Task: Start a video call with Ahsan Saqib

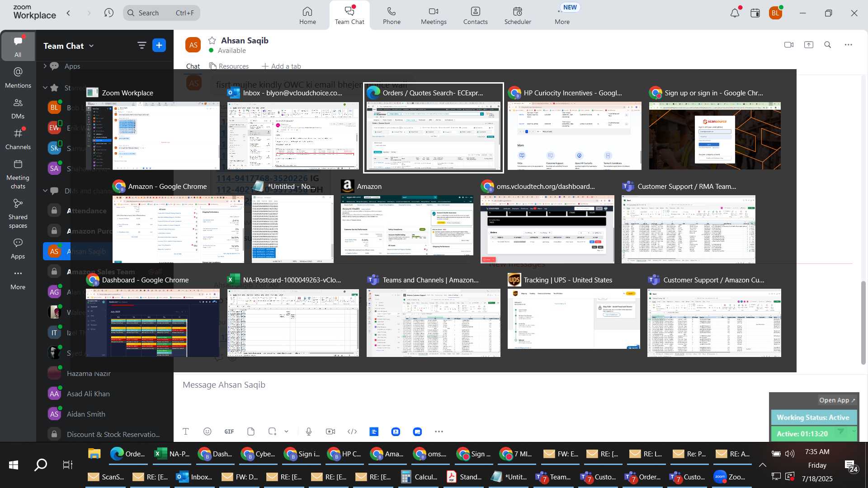Action: [x=789, y=45]
